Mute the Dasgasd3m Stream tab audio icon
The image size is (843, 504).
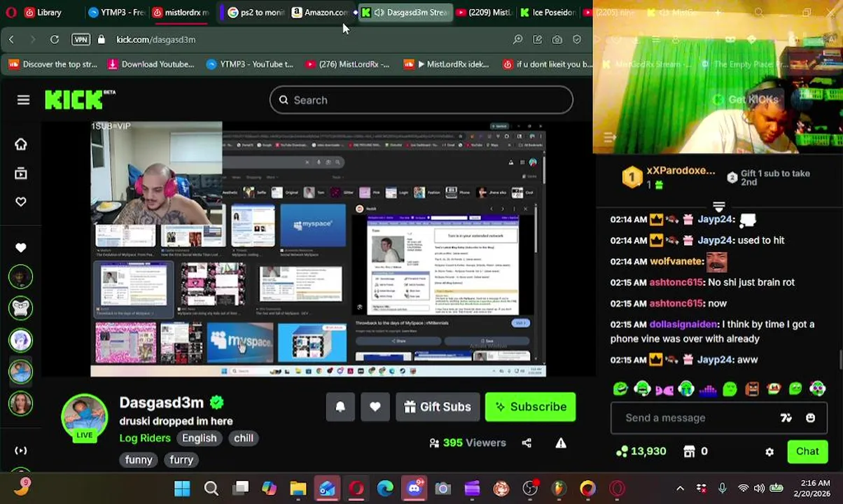coord(379,13)
